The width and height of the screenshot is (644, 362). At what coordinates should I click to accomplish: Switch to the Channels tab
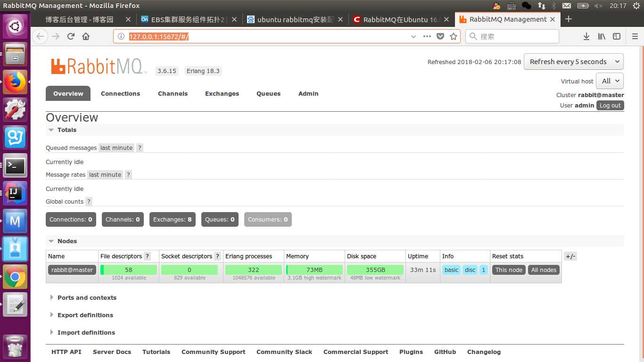click(x=173, y=93)
